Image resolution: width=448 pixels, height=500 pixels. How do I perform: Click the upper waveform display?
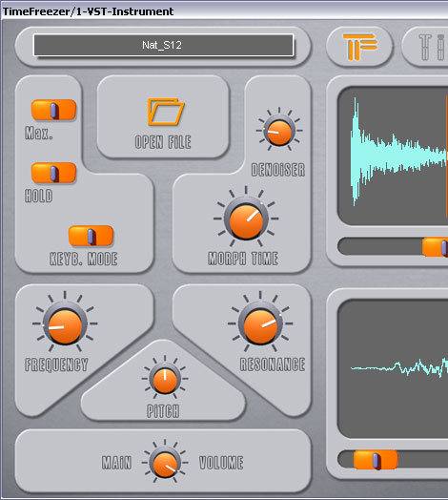click(x=393, y=156)
